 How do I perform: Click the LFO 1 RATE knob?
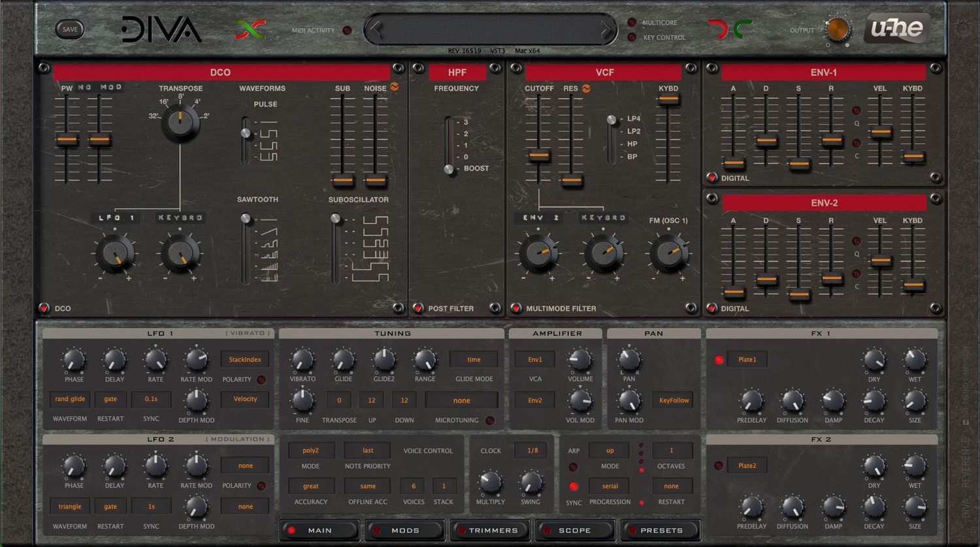(x=155, y=360)
